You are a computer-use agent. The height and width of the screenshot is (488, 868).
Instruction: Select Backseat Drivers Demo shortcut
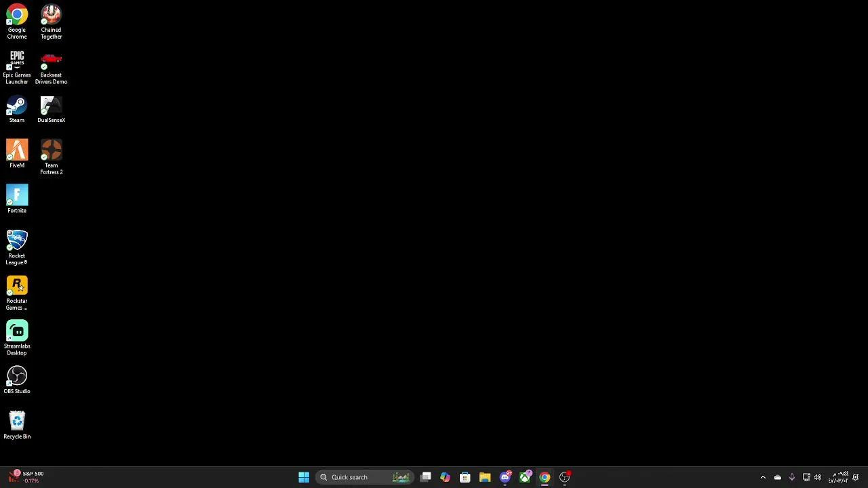(51, 67)
